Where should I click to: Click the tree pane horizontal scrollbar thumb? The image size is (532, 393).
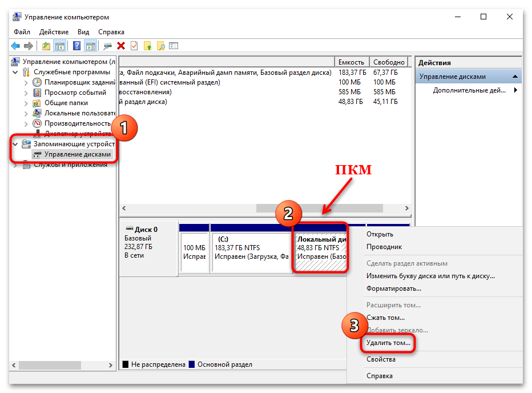tap(50, 365)
